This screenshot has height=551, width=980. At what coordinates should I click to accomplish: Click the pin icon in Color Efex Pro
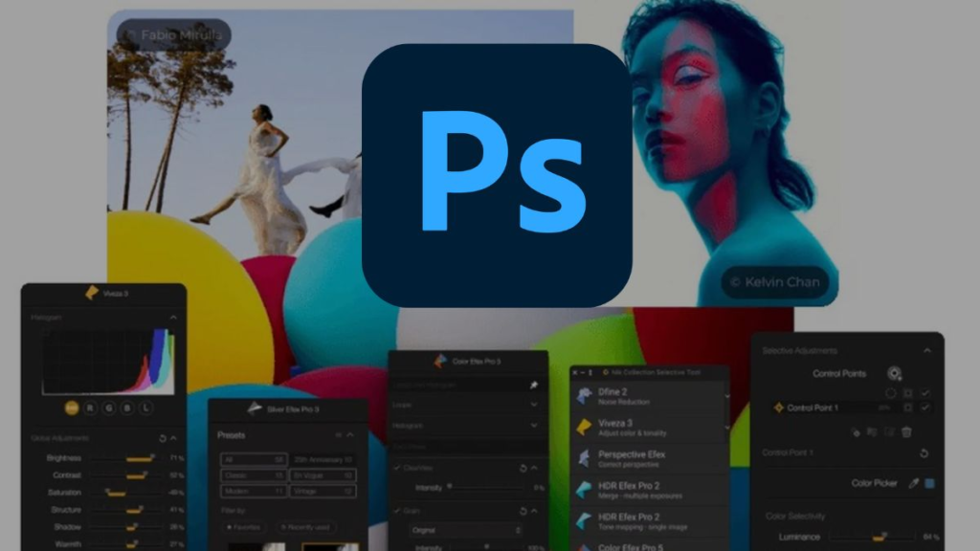pos(533,385)
